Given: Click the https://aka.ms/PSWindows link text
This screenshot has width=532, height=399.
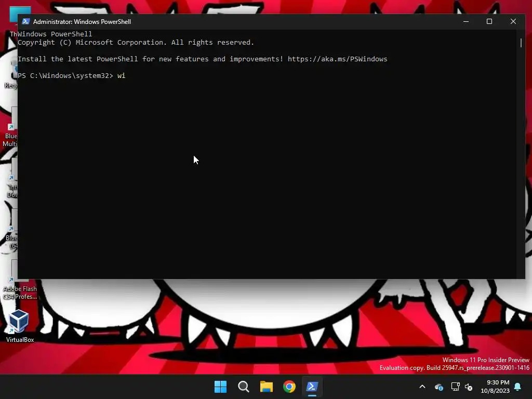Looking at the screenshot, I should [337, 59].
